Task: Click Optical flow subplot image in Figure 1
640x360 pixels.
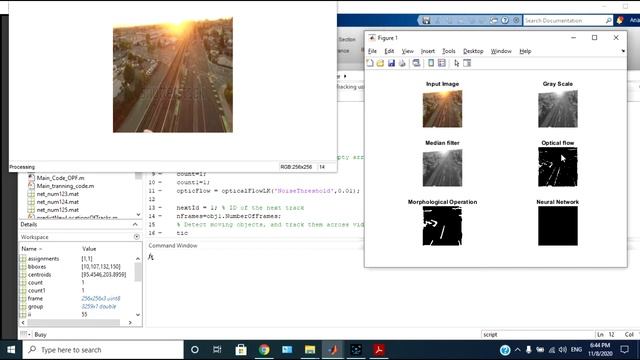Action: pos(558,167)
